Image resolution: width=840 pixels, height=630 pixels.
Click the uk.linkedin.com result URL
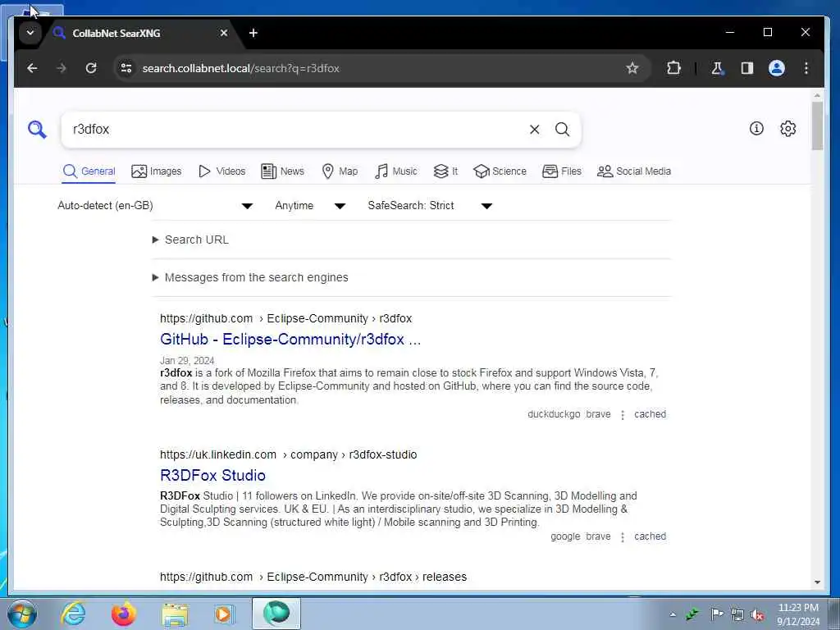[288, 454]
